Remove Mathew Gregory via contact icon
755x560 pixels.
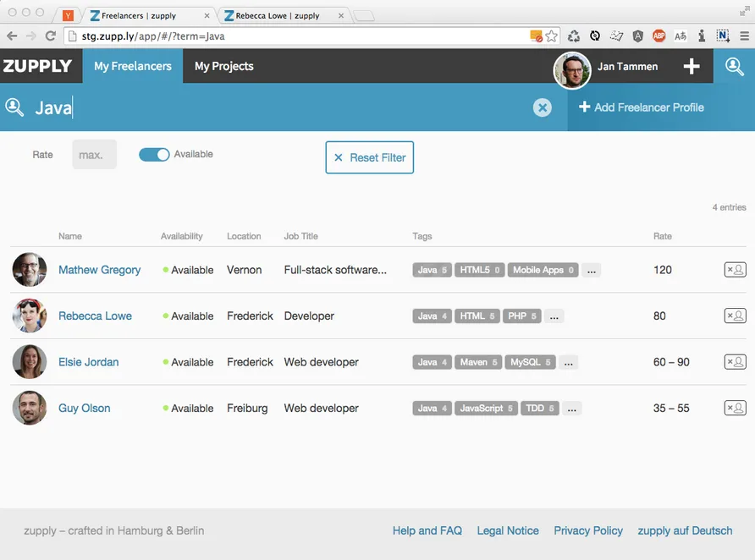(736, 270)
